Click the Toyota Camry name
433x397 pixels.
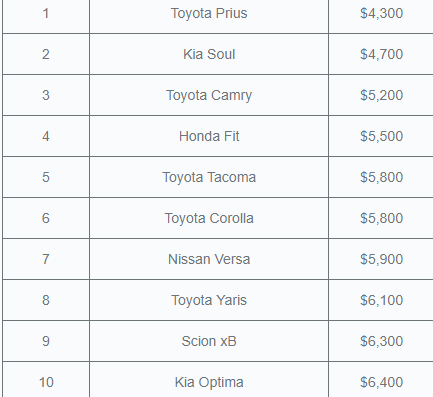(209, 95)
